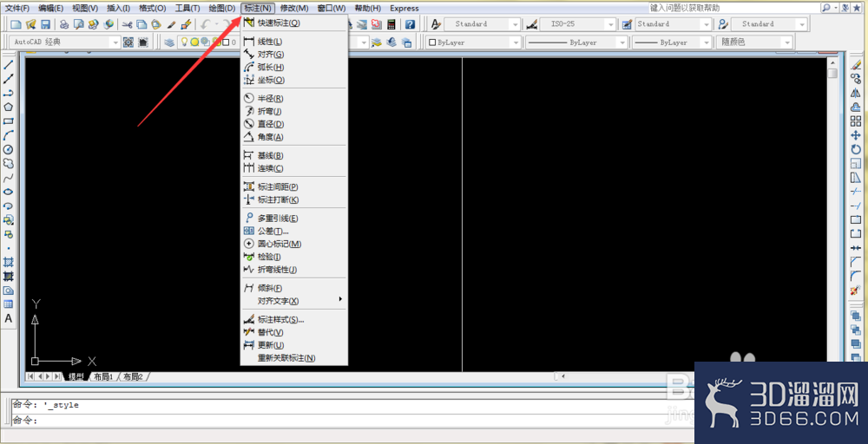The width and height of the screenshot is (868, 444).
Task: Open the ByLayer linetype dropdown
Action: pyautogui.click(x=622, y=42)
